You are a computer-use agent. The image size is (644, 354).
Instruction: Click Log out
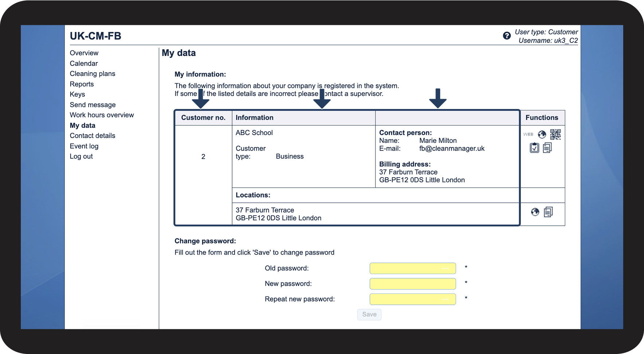81,156
